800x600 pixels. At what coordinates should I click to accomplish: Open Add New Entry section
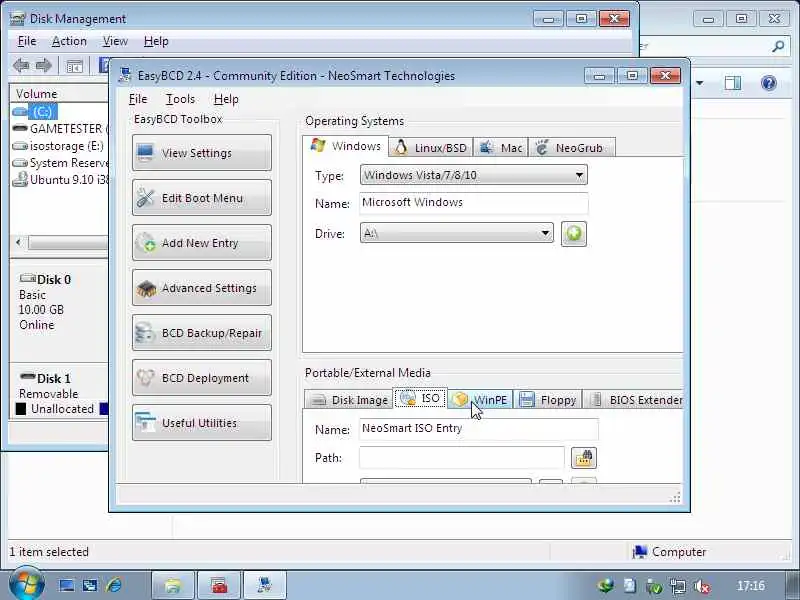(202, 243)
